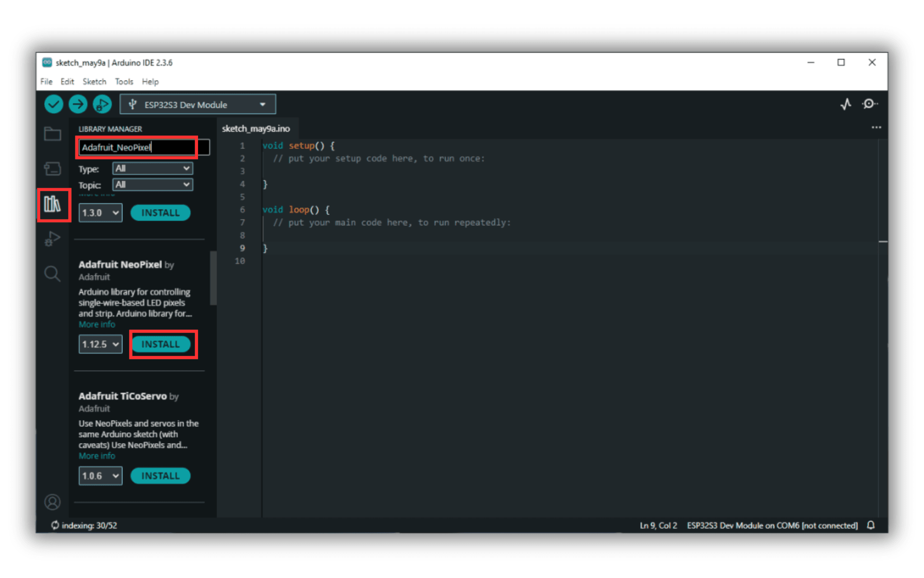Click the Adafruit NeoPixel library title
The image size is (924, 578).
tap(120, 265)
